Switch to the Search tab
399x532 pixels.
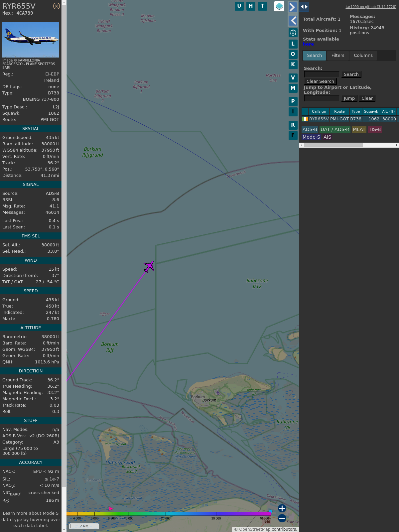[315, 56]
